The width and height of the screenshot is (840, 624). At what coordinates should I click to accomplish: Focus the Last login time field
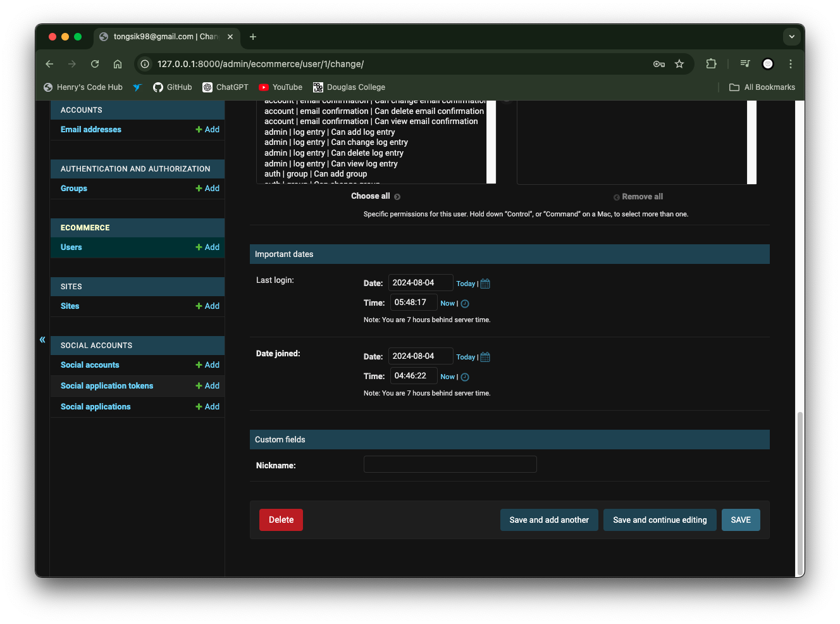pyautogui.click(x=414, y=303)
